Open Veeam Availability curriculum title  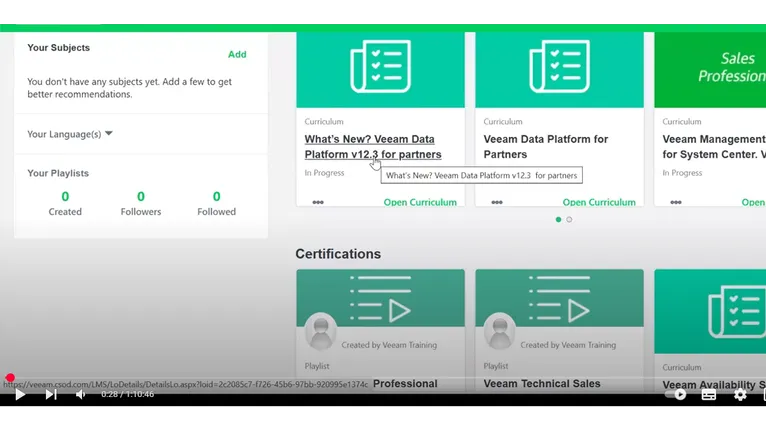714,385
